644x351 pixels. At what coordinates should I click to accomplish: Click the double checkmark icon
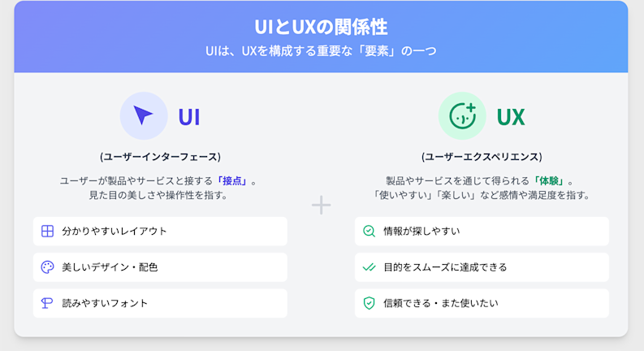click(369, 267)
